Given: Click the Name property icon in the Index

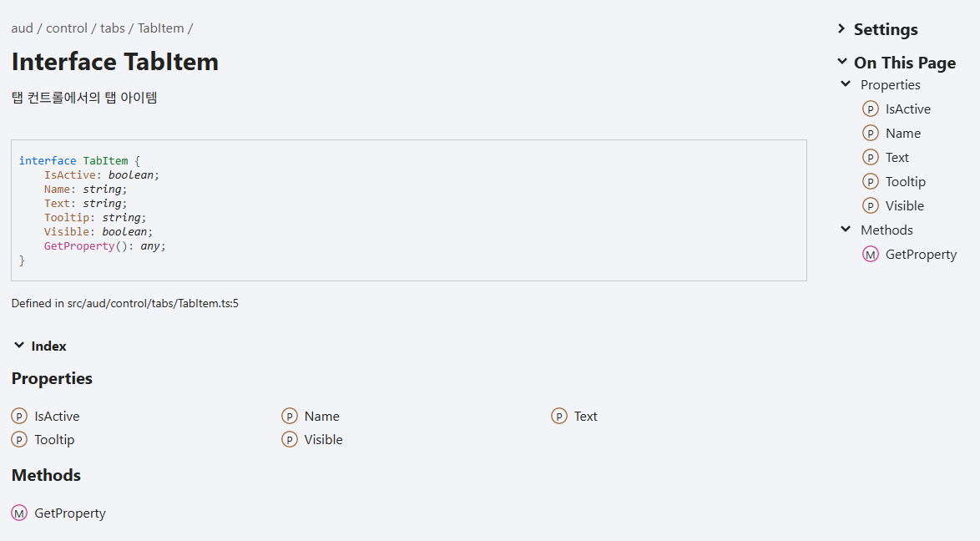Looking at the screenshot, I should pos(290,416).
